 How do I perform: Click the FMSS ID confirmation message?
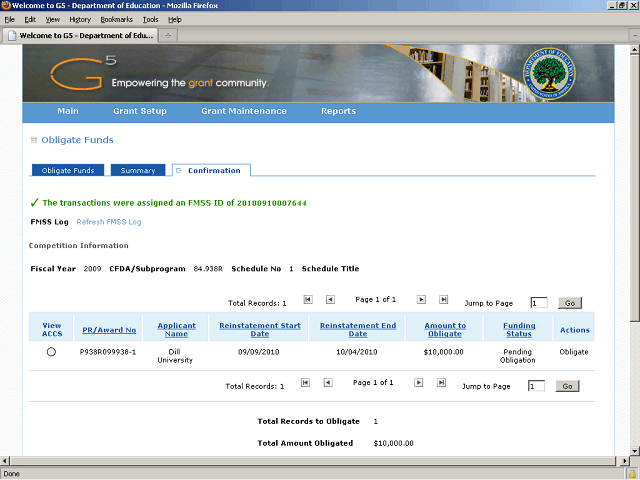(174, 203)
